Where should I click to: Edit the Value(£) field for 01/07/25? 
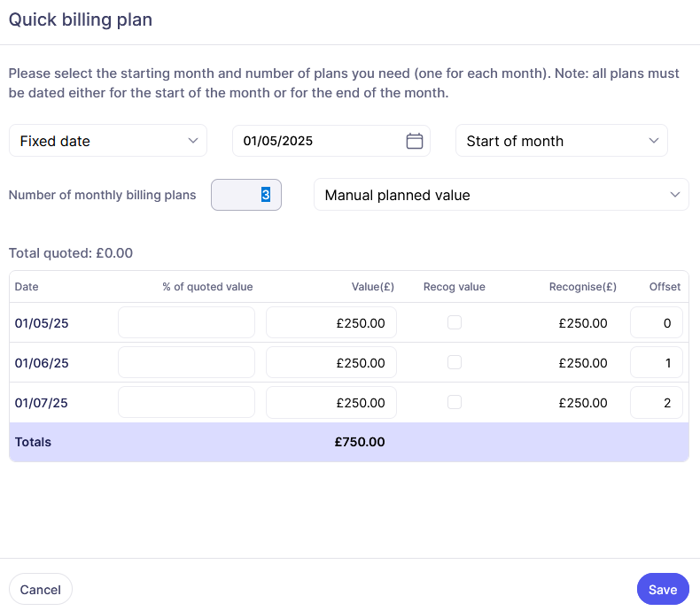pos(331,402)
